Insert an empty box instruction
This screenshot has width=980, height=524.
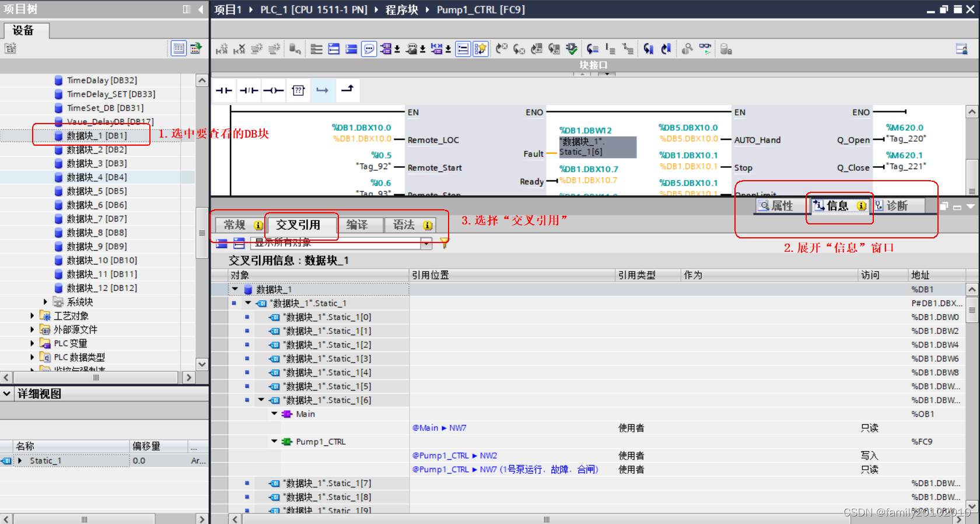[298, 90]
